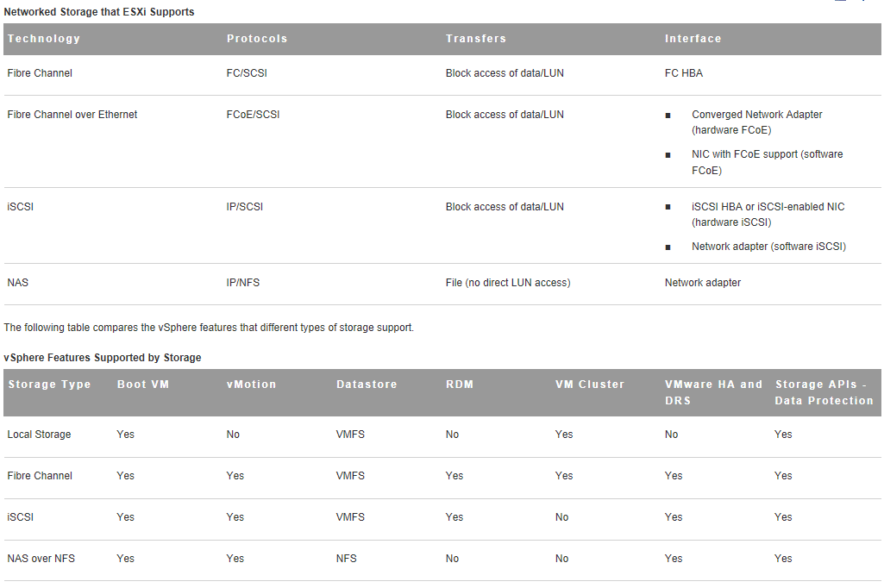Click vSphere Features Fibre Channel row's RDM 'Yes' cell
The height and width of the screenshot is (588, 884).
pos(455,476)
